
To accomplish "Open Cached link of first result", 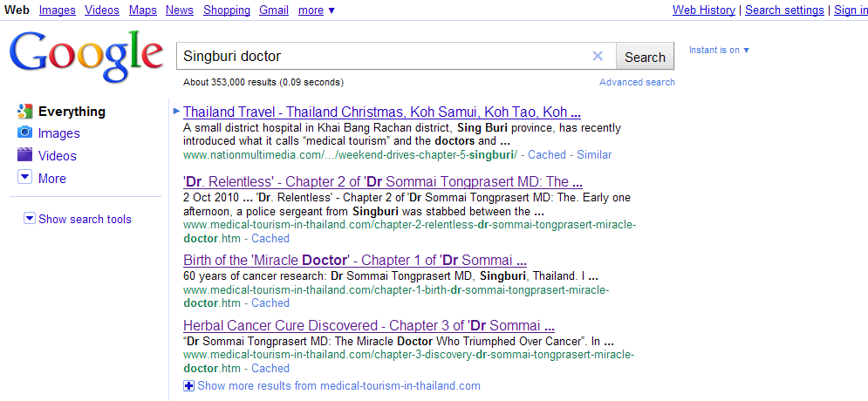I will 547,154.
